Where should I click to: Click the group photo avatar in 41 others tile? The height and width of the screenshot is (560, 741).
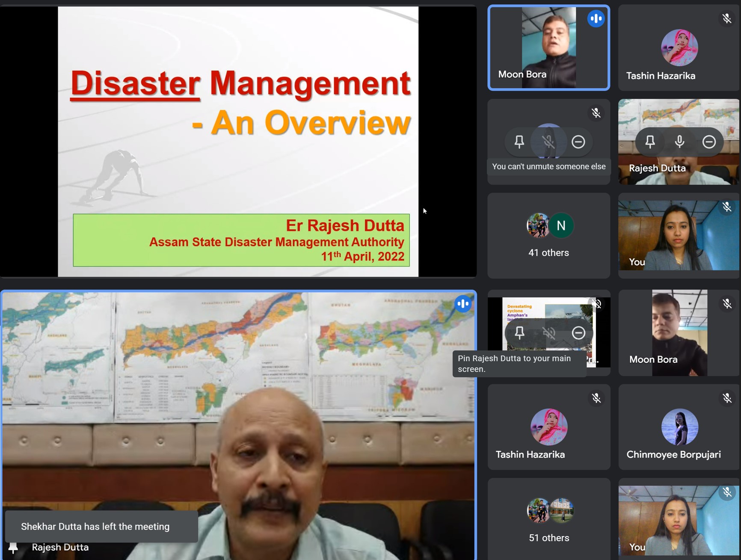click(x=538, y=225)
